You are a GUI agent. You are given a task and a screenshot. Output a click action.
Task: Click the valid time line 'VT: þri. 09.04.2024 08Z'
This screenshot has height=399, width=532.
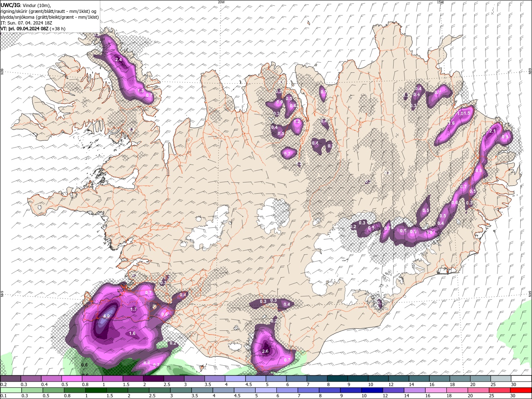[x=25, y=29]
